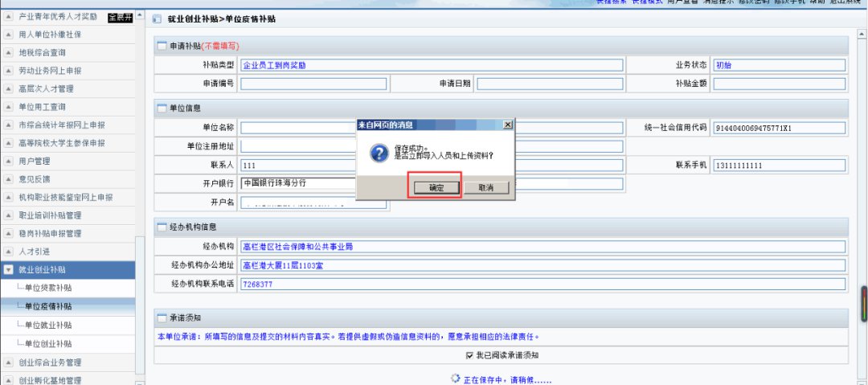Click the blue question mark dialog icon
The height and width of the screenshot is (385, 868).
tap(379, 153)
